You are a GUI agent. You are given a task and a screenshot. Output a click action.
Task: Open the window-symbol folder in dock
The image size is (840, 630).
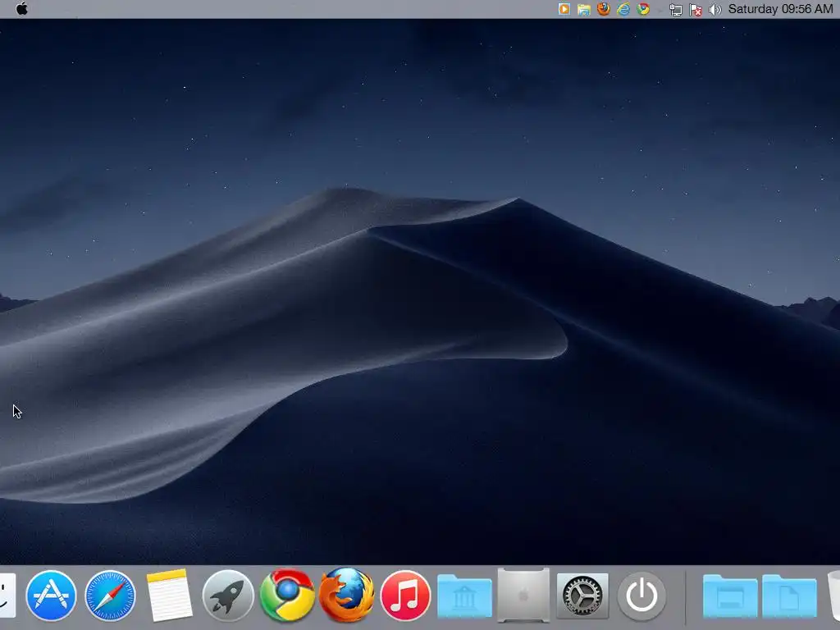tap(730, 596)
